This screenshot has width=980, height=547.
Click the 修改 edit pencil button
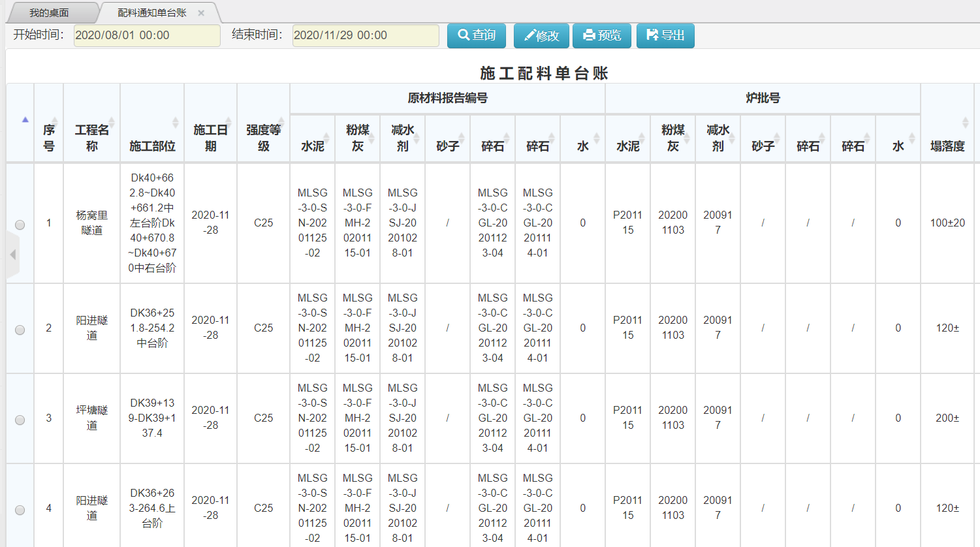[x=541, y=35]
